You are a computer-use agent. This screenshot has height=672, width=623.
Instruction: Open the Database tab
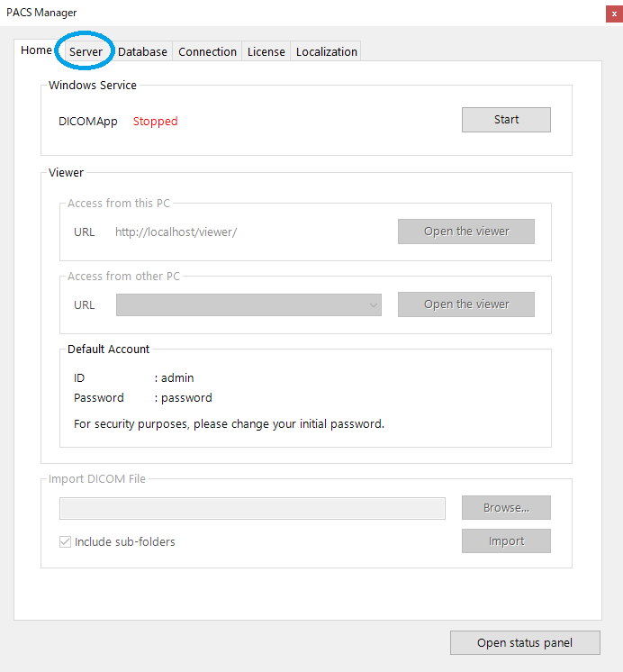pos(142,51)
